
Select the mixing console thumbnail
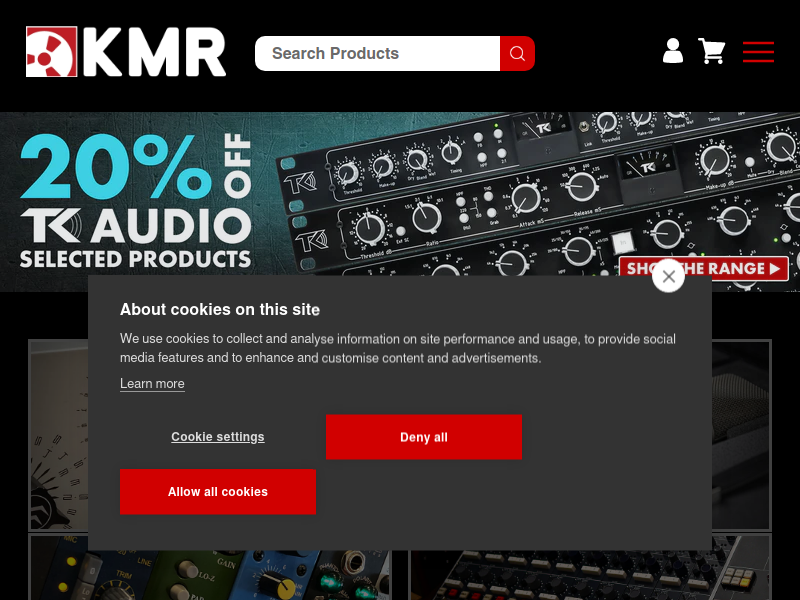(x=591, y=567)
